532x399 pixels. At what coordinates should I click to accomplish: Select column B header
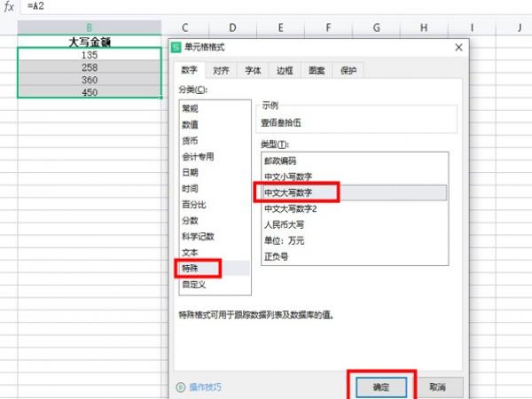click(90, 27)
